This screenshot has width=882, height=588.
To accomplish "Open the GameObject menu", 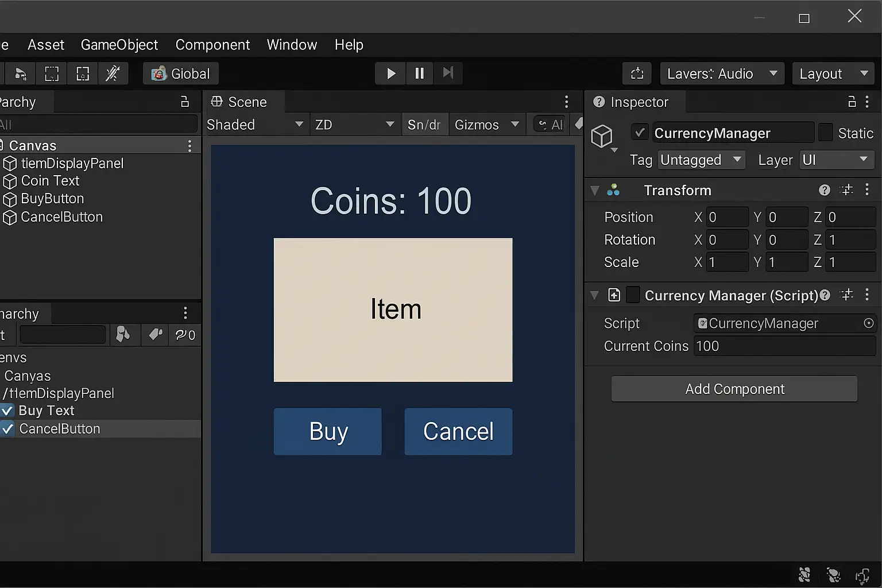I will click(x=119, y=45).
